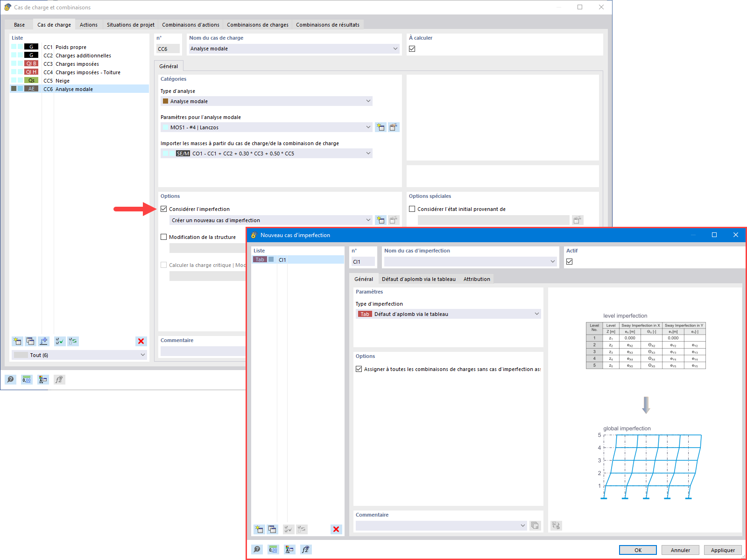Image resolution: width=747 pixels, height=560 pixels.
Task: Create a new imperfection case in the dialog list
Action: [259, 529]
